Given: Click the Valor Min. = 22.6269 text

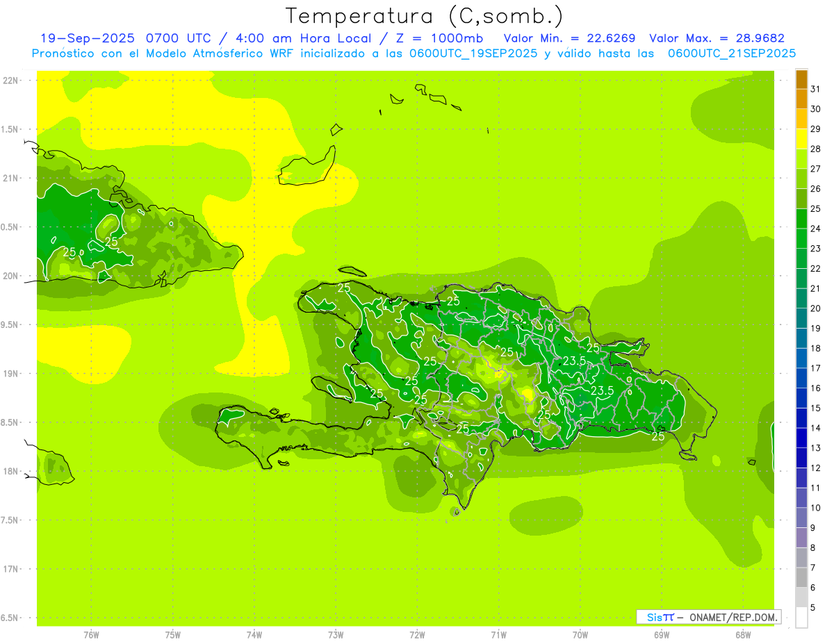Looking at the screenshot, I should click(569, 38).
